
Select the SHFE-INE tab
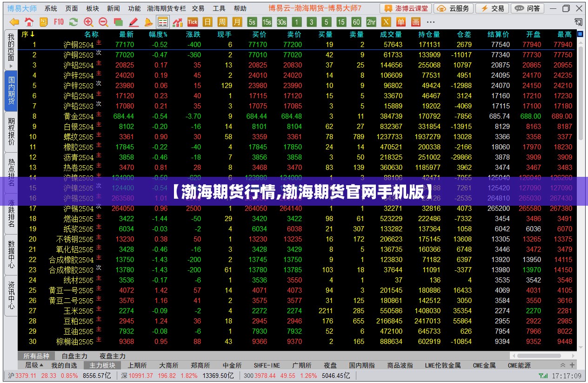[267, 365]
